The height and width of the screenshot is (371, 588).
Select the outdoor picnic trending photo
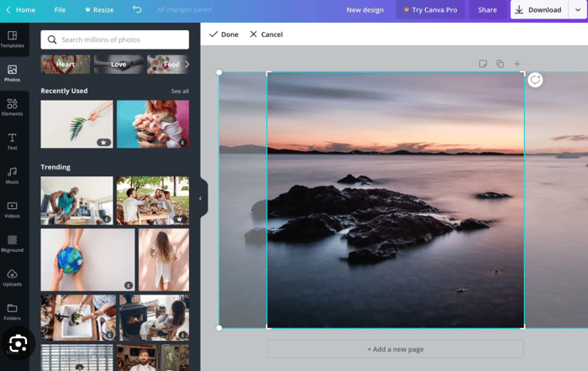(153, 201)
